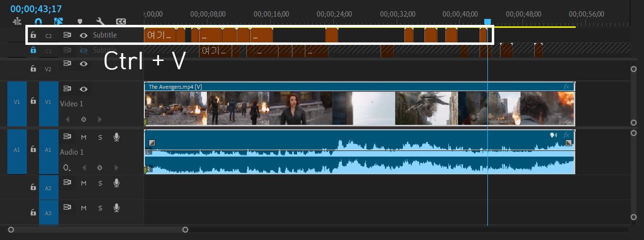Image resolution: width=644 pixels, height=240 pixels.
Task: Go to next keyframe on Audio 1
Action: click(x=116, y=168)
